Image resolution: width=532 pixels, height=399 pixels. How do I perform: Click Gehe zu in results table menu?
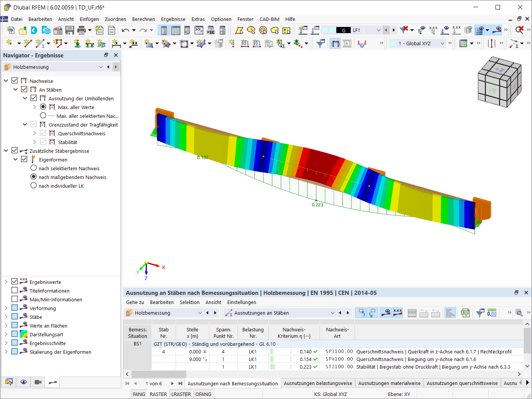coord(135,302)
